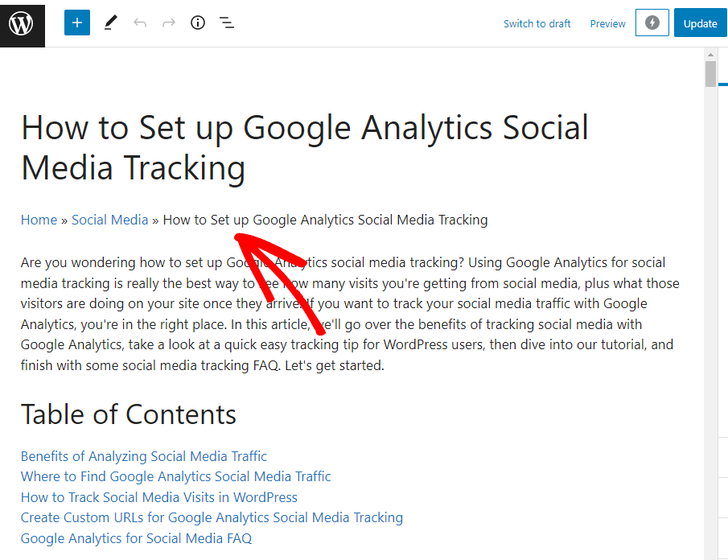Open the block inserter
The image size is (728, 560).
pyautogui.click(x=76, y=23)
